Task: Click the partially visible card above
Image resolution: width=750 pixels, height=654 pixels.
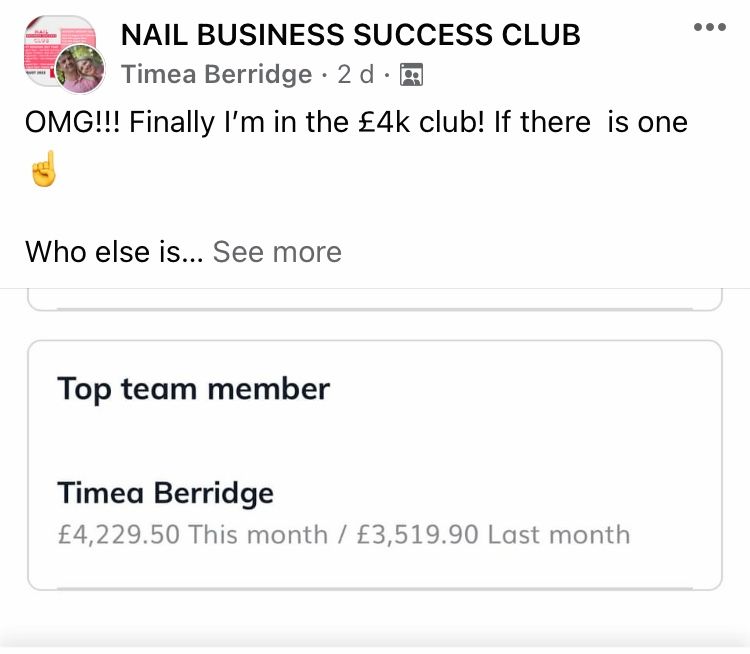Action: point(375,299)
